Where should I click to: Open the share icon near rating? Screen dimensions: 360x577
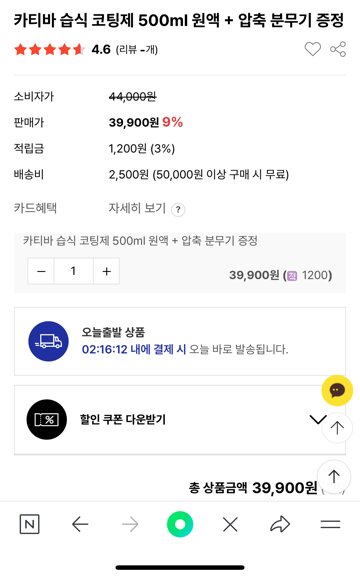pyautogui.click(x=338, y=49)
